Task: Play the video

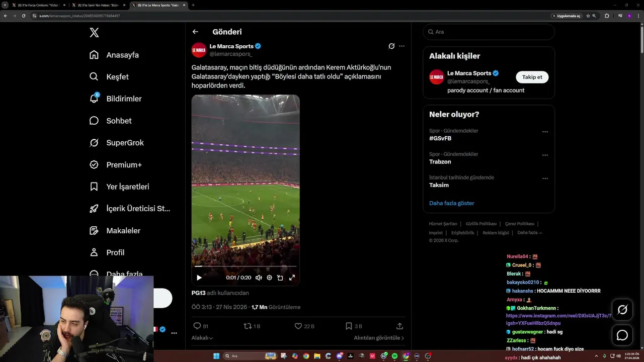Action: coord(199,278)
